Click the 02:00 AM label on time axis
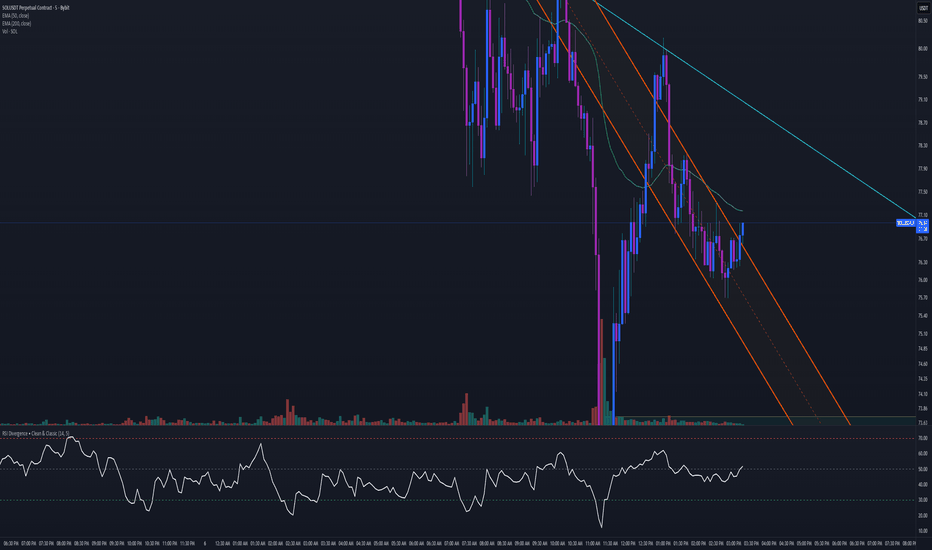Screen dimensions: 932x550 (x=276, y=543)
